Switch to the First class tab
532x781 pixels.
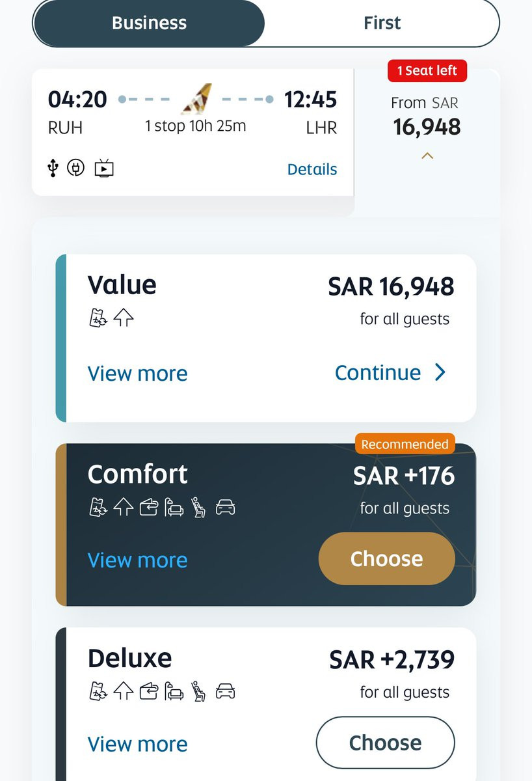[x=382, y=23]
